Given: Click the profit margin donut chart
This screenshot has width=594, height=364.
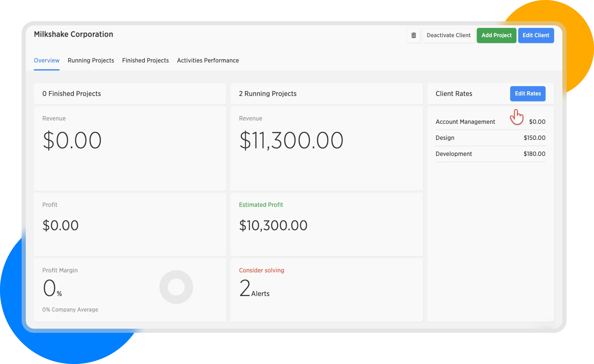Looking at the screenshot, I should click(x=176, y=287).
